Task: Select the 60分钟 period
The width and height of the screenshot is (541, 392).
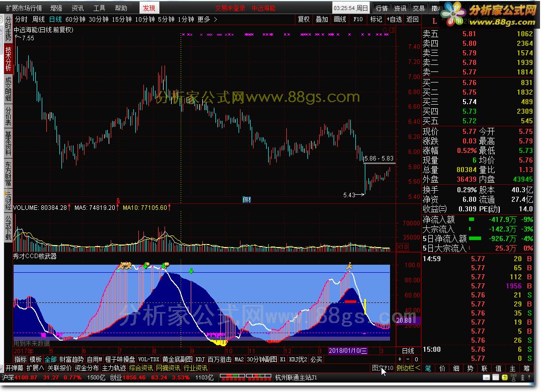Action: (x=75, y=19)
